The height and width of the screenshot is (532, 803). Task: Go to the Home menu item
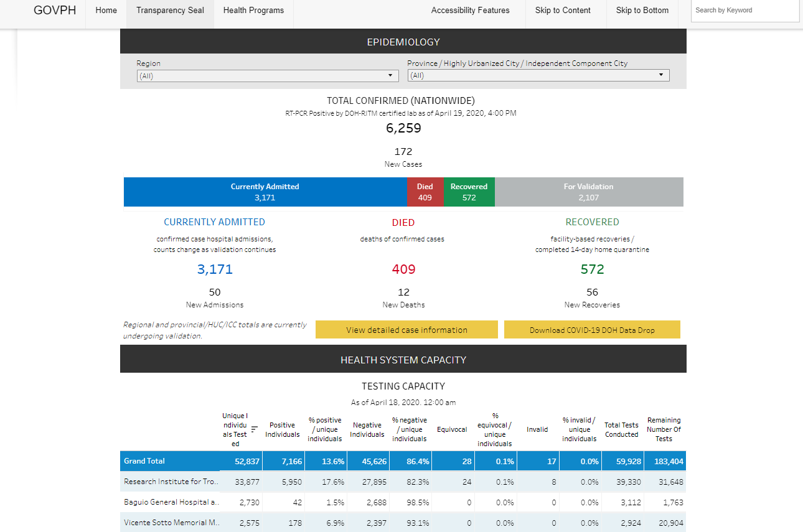106,11
